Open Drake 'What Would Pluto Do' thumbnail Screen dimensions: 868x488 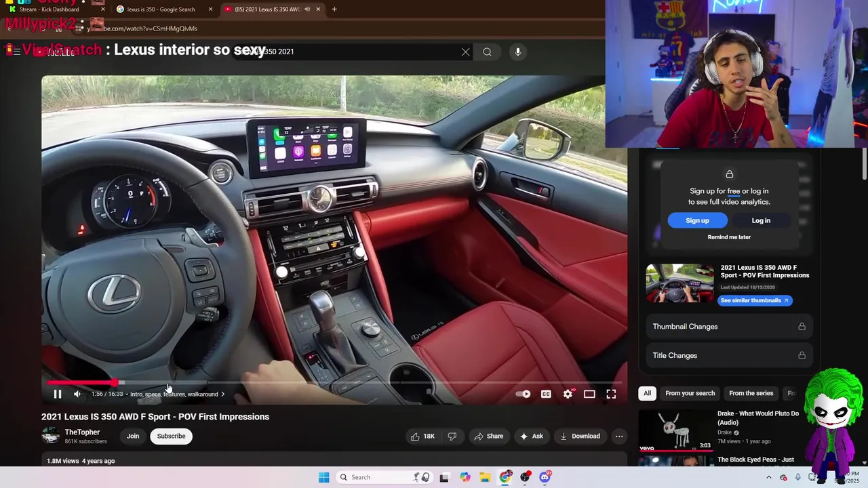[x=675, y=430]
